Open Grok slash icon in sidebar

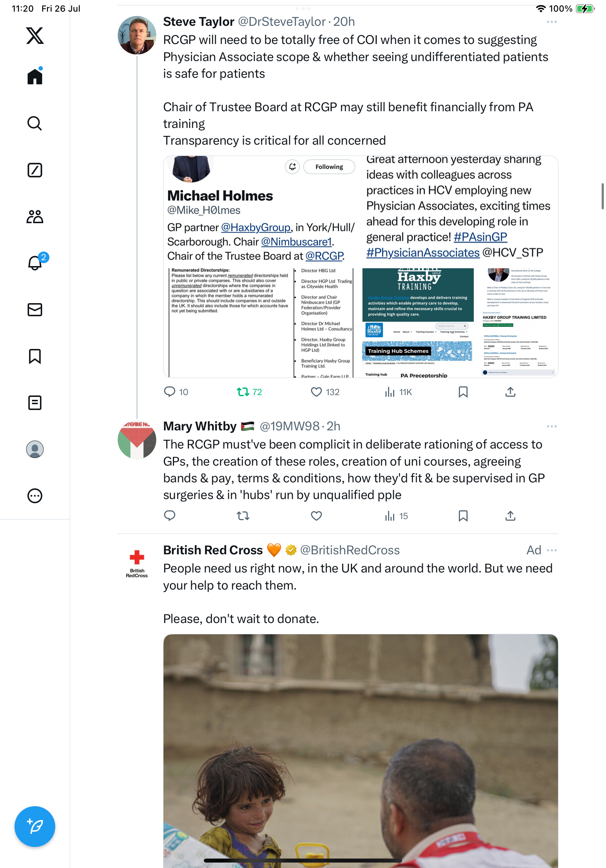[x=35, y=170]
